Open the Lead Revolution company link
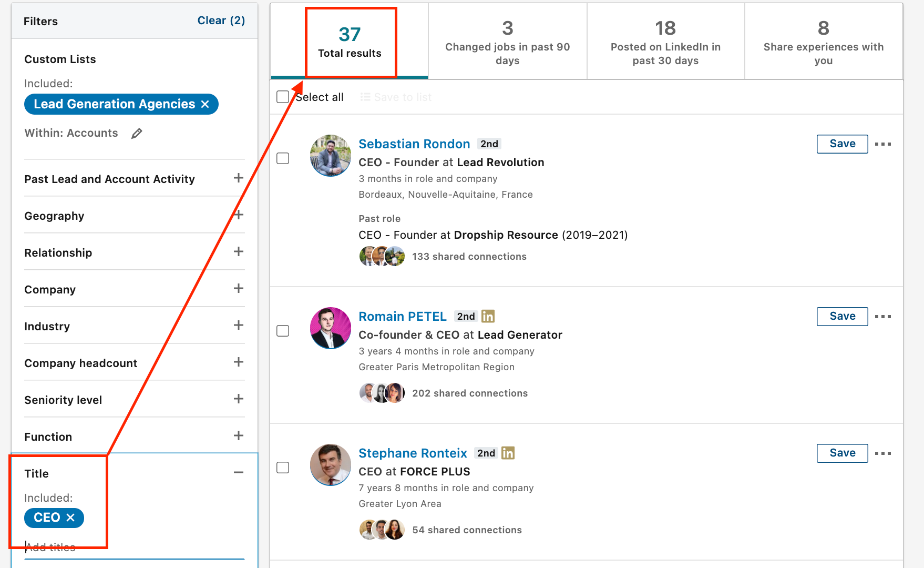 pos(500,163)
